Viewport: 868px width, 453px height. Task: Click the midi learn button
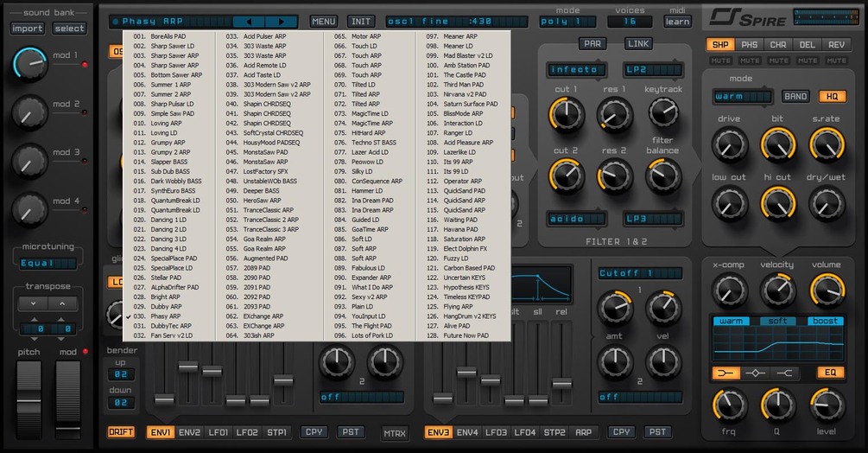pyautogui.click(x=677, y=22)
